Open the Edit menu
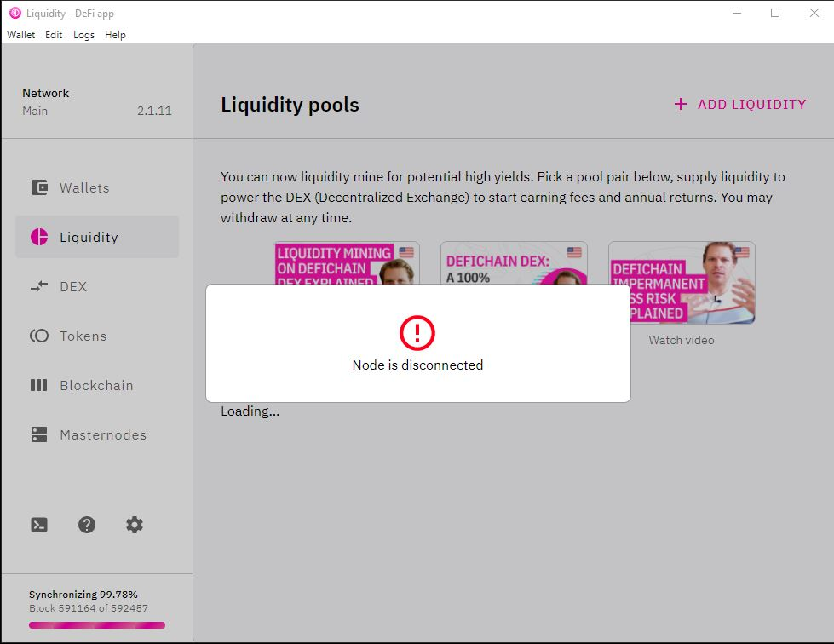 54,35
